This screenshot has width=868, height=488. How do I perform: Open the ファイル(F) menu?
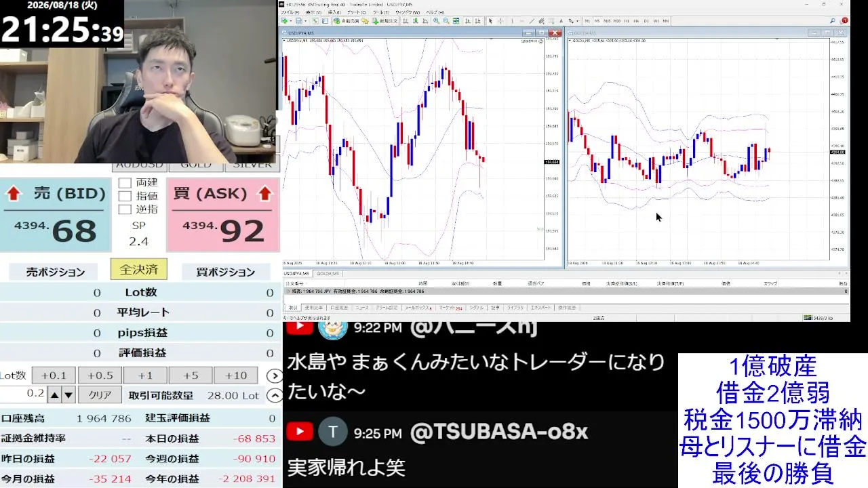click(290, 12)
